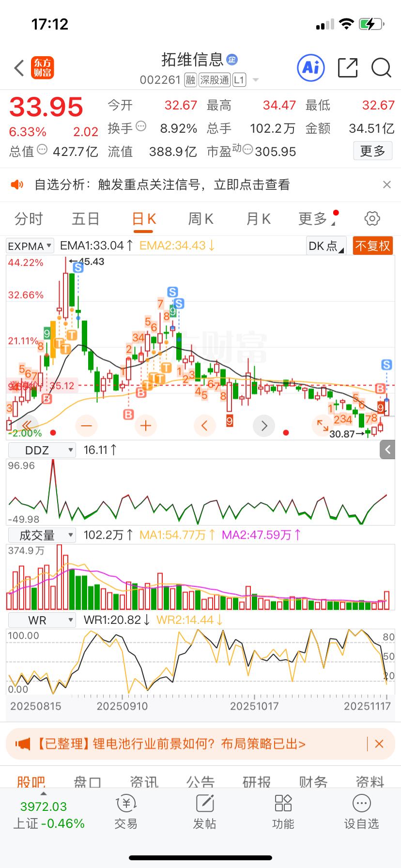This screenshot has height=868, width=401.
Task: Toggle the 不复权 adjustment button
Action: pos(372,246)
